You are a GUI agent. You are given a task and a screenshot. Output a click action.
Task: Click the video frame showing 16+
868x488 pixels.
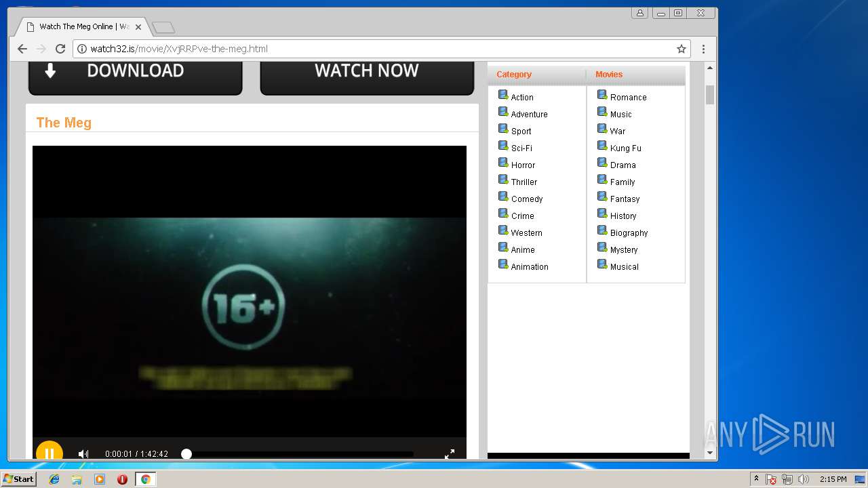tap(250, 291)
